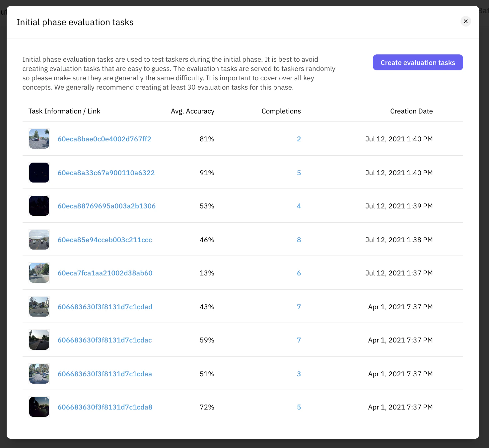Open task 60eca7fca1aa21002d38ab60 link
Image resolution: width=489 pixels, height=448 pixels.
pyautogui.click(x=105, y=273)
